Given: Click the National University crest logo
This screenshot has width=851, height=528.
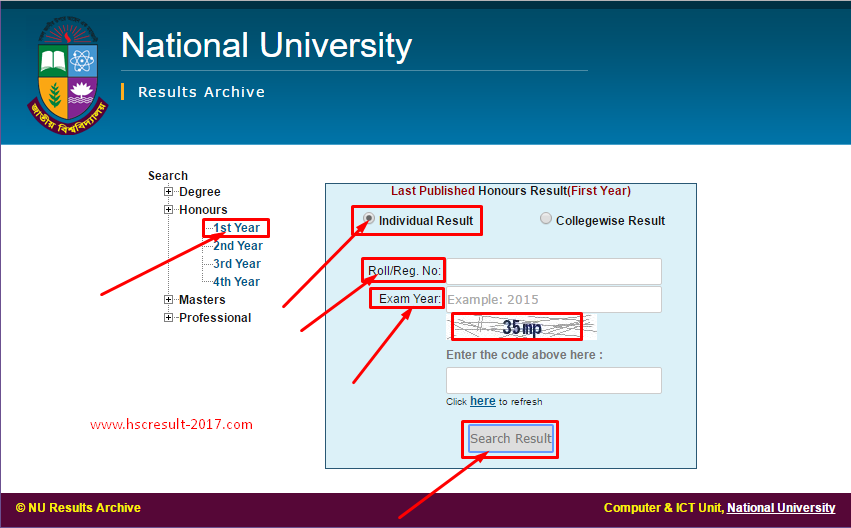Looking at the screenshot, I should point(68,75).
